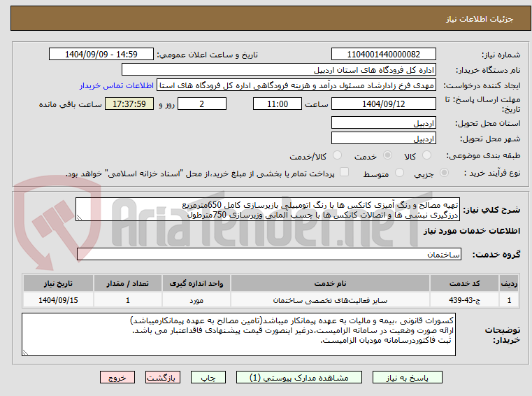Screen dimensions: 532x396
Task: Click the need date cell 1404/09/15
Action: [x=58, y=300]
